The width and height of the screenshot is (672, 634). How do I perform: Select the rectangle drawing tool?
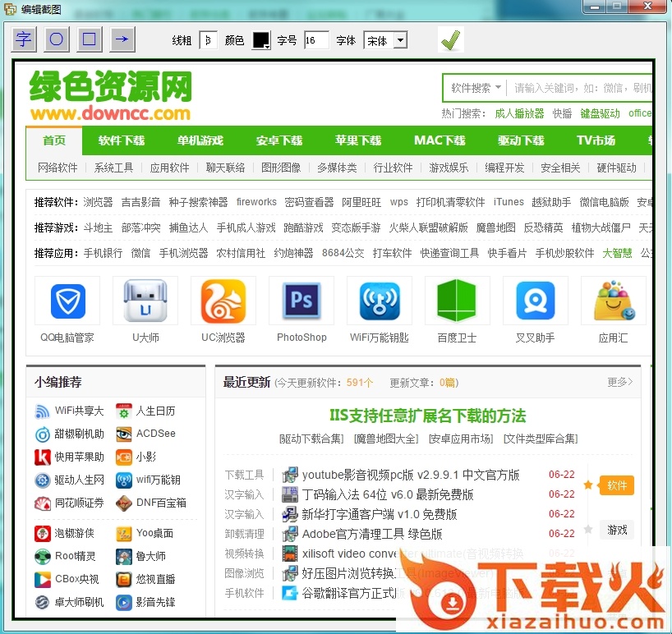pos(90,39)
